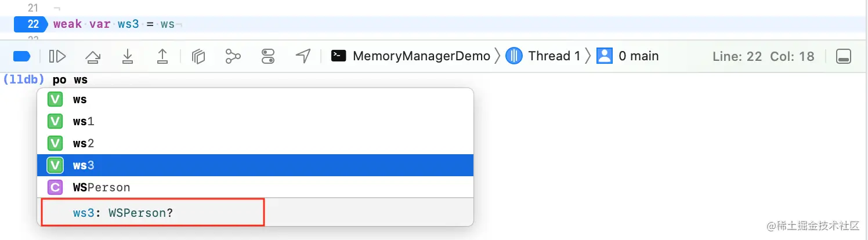Toggle the breakpoints activation icon

tap(21, 56)
